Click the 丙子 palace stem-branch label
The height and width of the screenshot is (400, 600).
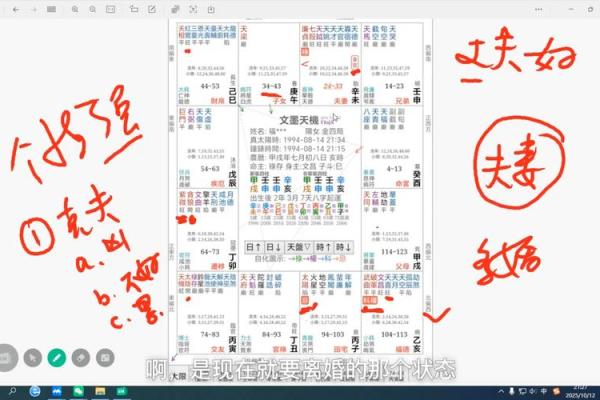355,344
